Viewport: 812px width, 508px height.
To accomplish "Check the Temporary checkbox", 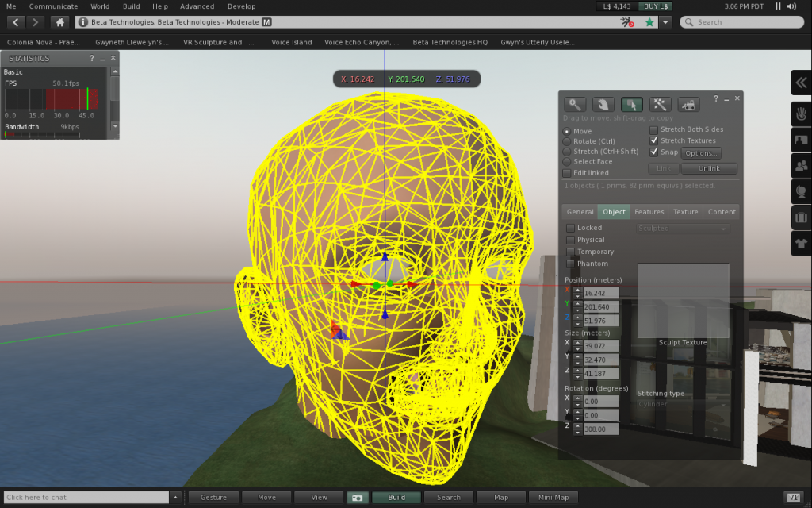I will point(570,252).
